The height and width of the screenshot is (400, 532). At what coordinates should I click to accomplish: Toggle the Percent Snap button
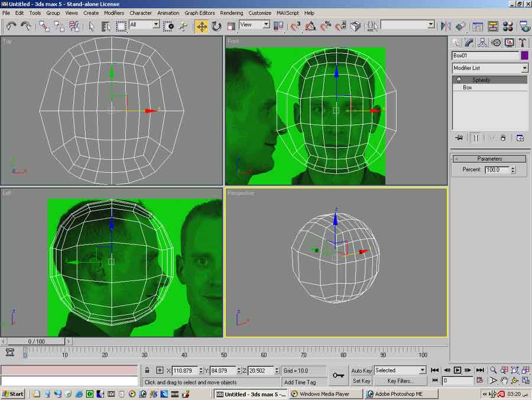pos(325,26)
